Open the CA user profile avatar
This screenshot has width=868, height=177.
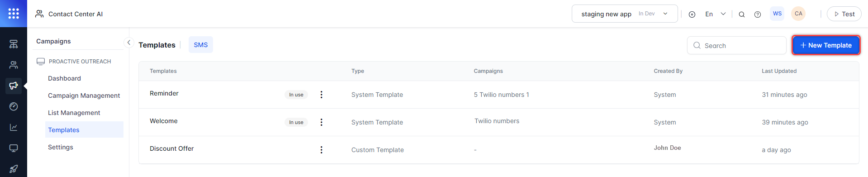point(798,14)
